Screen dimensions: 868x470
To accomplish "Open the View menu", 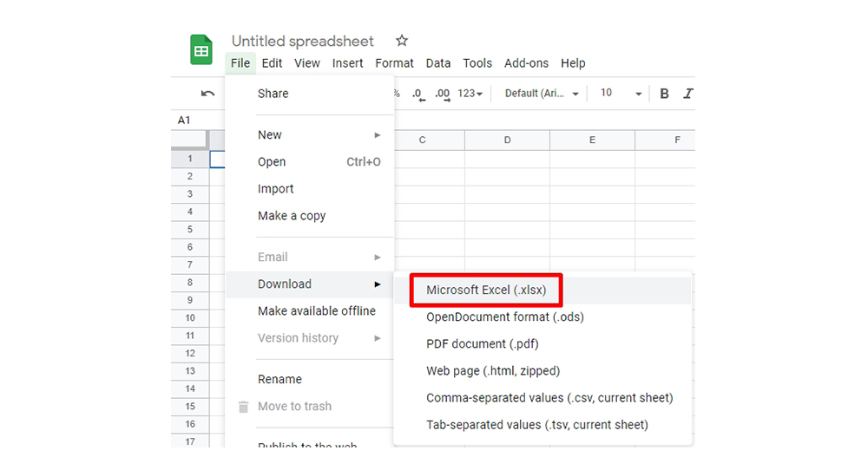I will tap(307, 63).
